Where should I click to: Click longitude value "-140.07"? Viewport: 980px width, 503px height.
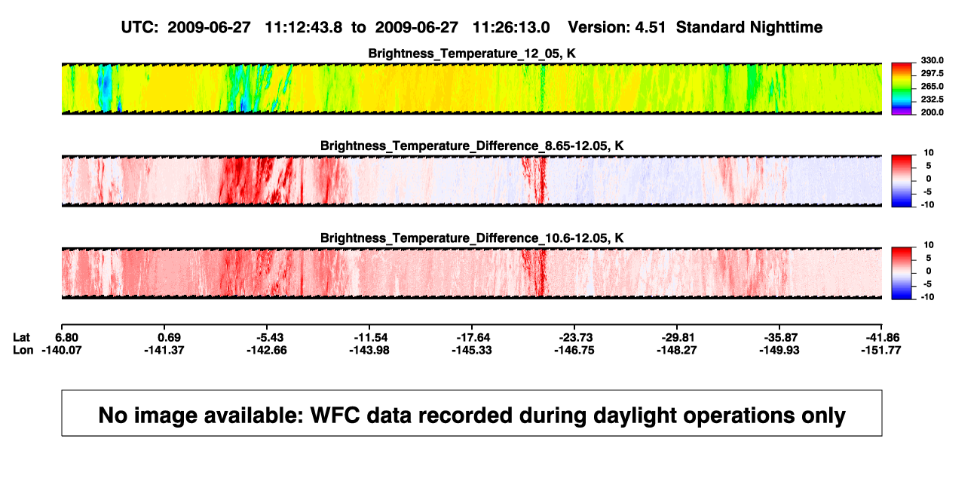[60, 350]
